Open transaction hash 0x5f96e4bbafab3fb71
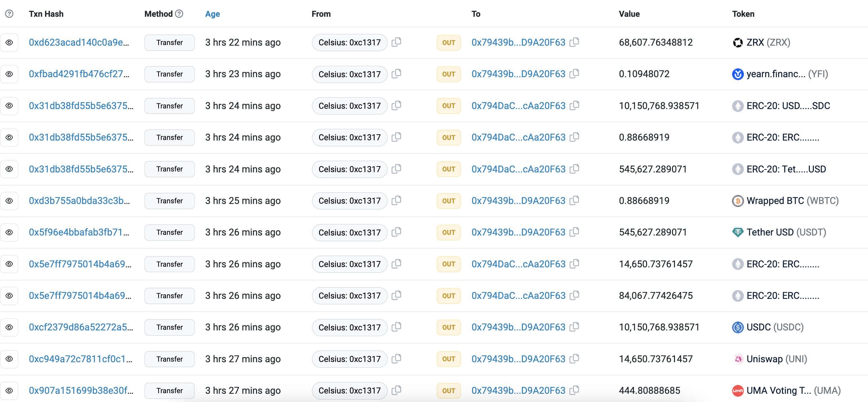Viewport: 868px width, 402px height. (79, 233)
